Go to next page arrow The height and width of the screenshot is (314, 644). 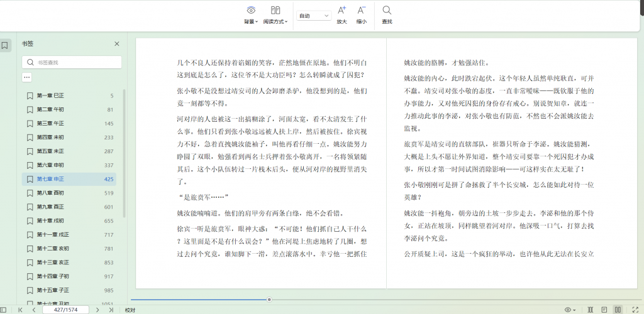(x=97, y=310)
